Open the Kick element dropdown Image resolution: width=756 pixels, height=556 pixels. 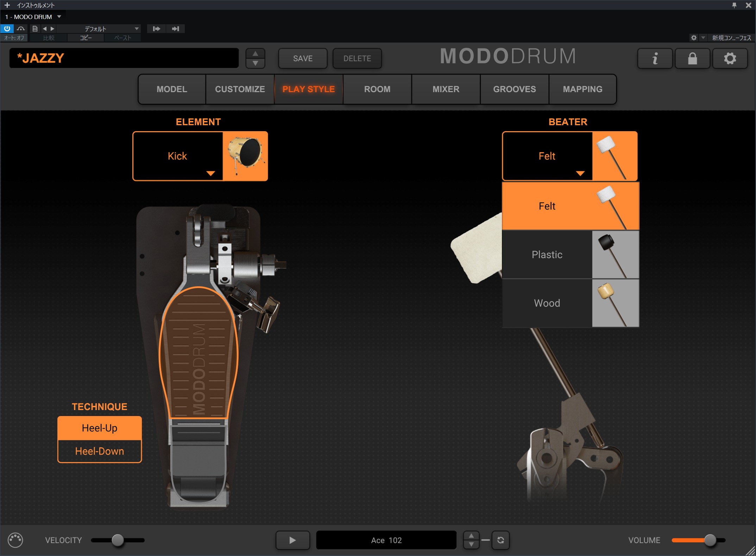point(178,156)
